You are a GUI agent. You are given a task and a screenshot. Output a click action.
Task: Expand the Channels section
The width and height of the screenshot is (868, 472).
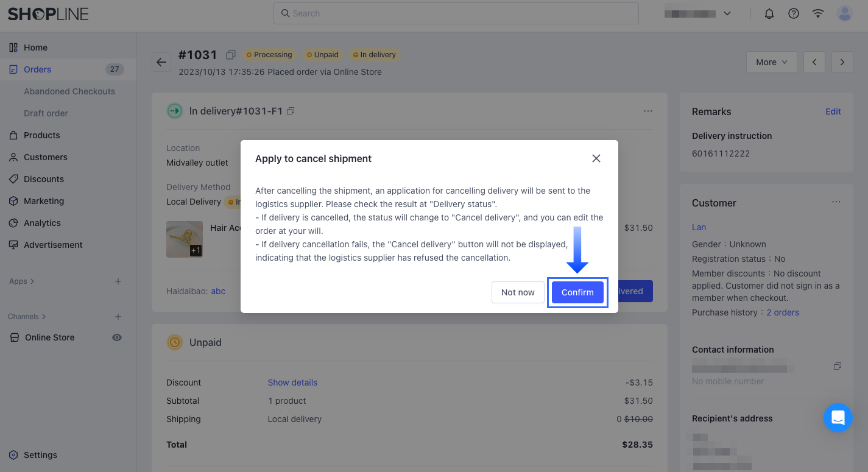[x=27, y=317]
